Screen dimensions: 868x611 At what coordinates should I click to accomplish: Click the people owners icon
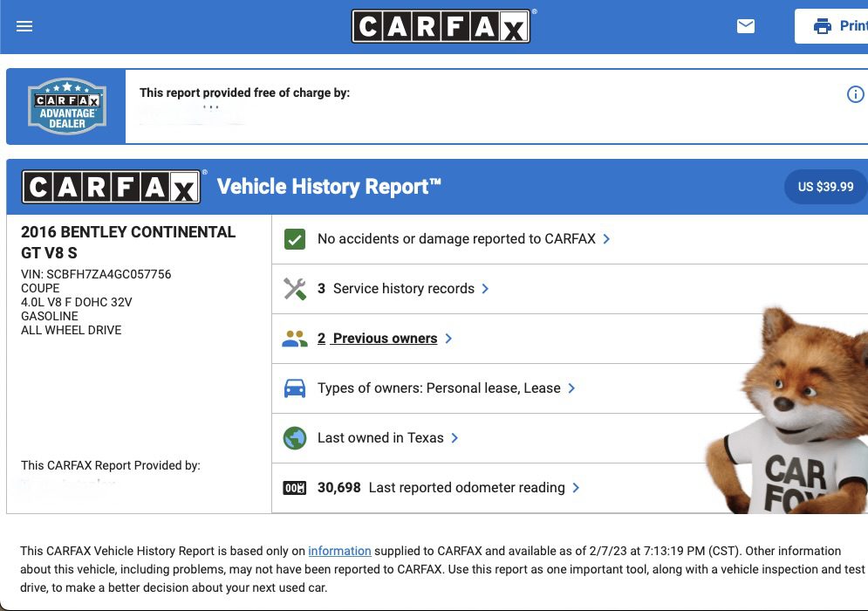pos(295,339)
